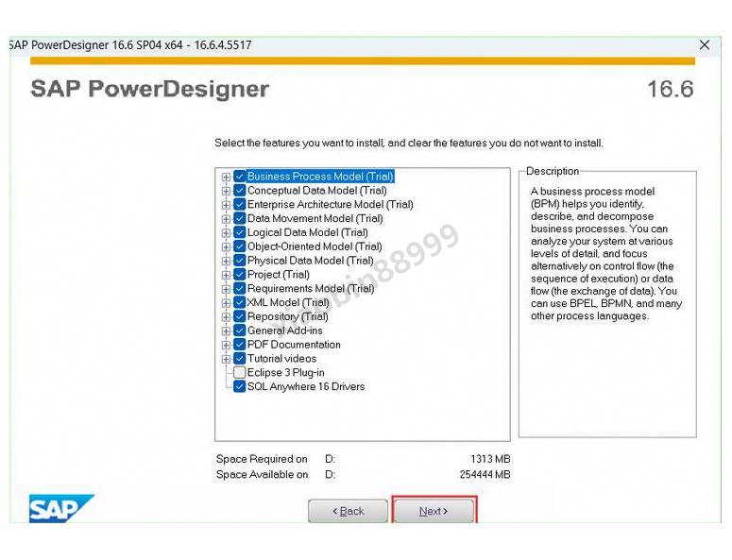
Task: Expand General Add-ins tree node
Action: click(226, 331)
